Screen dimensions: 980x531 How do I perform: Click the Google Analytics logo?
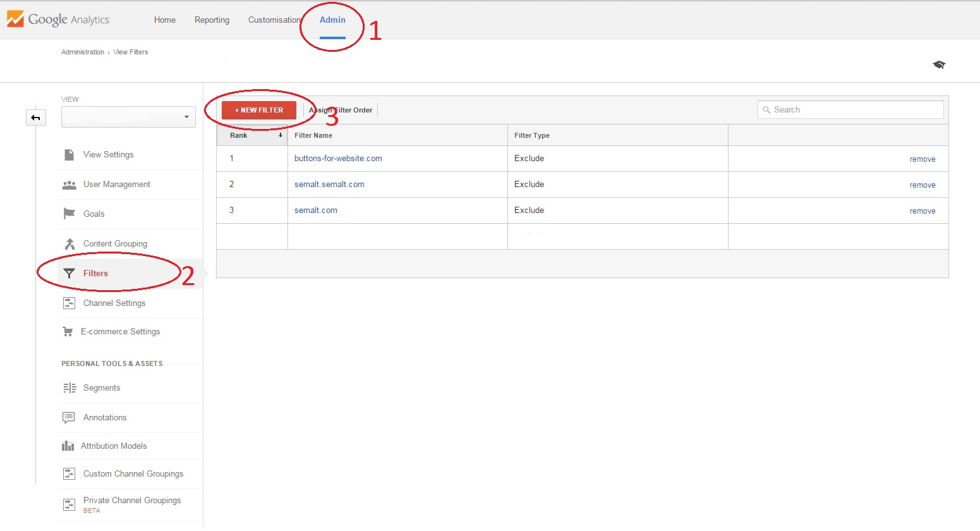coord(58,19)
